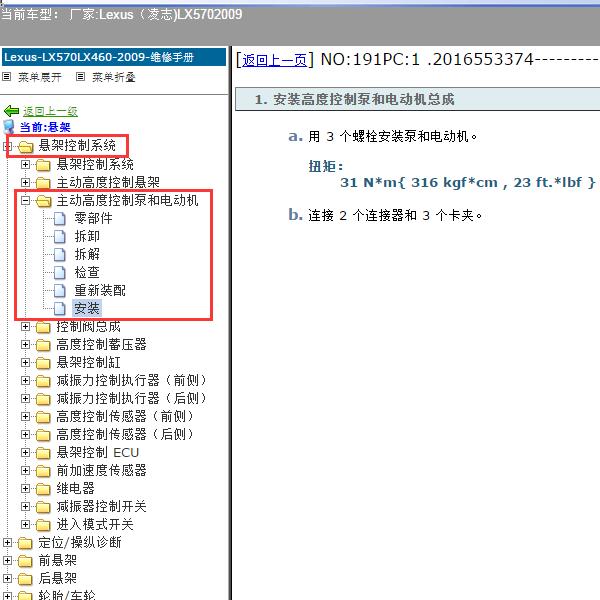The height and width of the screenshot is (600, 600).
Task: Click the folder icon of 继电器
Action: click(x=43, y=489)
